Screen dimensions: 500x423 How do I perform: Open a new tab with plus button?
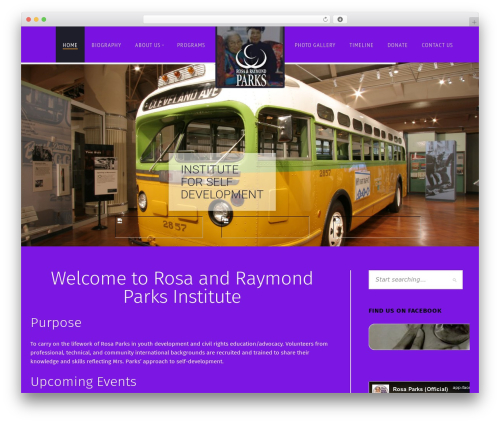coord(474,22)
